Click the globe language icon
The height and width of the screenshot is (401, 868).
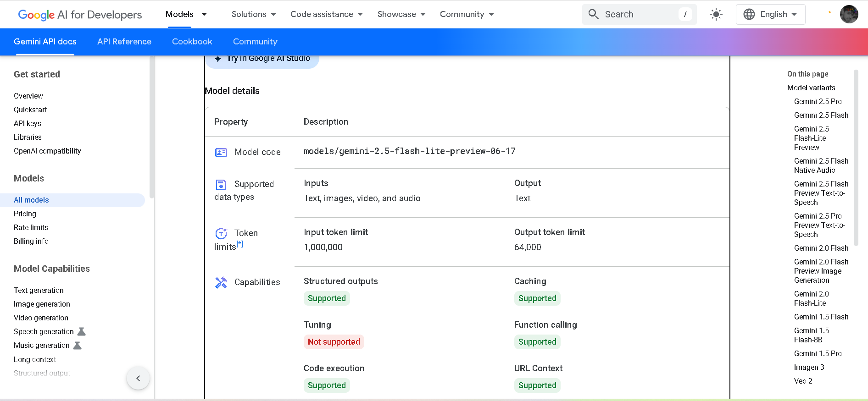tap(749, 14)
